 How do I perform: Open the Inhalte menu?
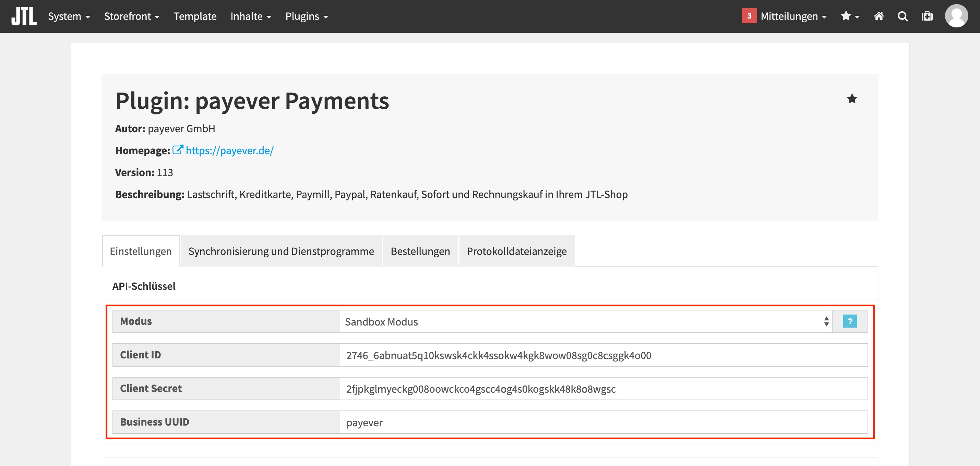(251, 16)
